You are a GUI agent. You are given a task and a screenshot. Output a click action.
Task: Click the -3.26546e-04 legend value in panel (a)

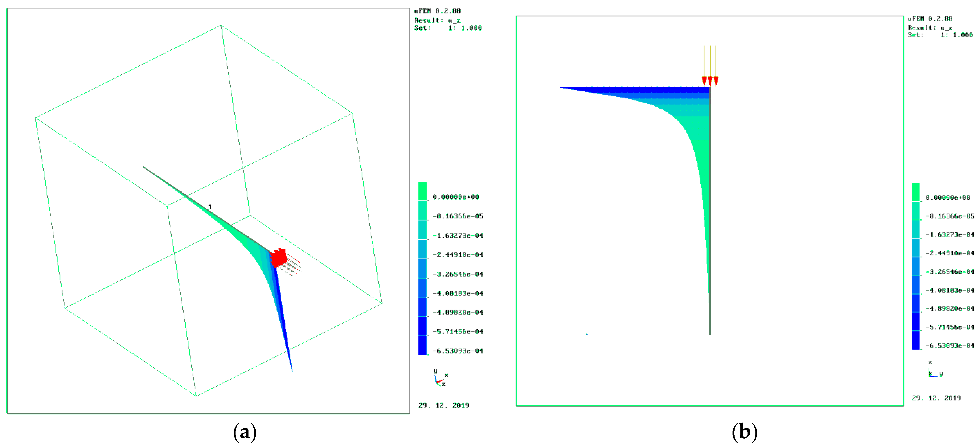tap(458, 274)
